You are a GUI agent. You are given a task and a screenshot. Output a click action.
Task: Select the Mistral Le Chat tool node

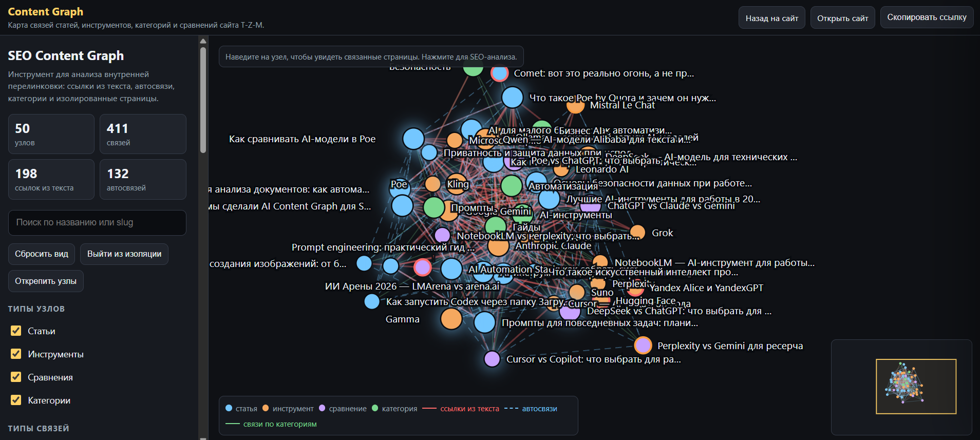point(575,106)
